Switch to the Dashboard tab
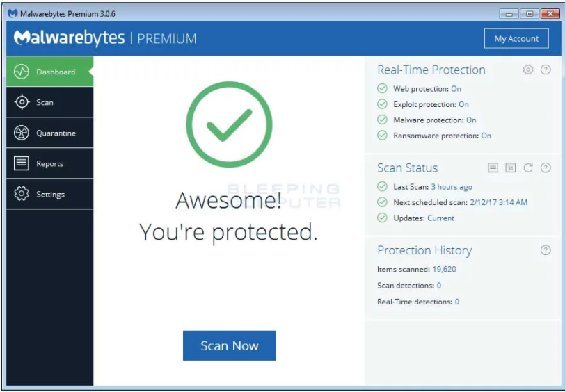Screen dimensions: 565x392 coord(49,72)
